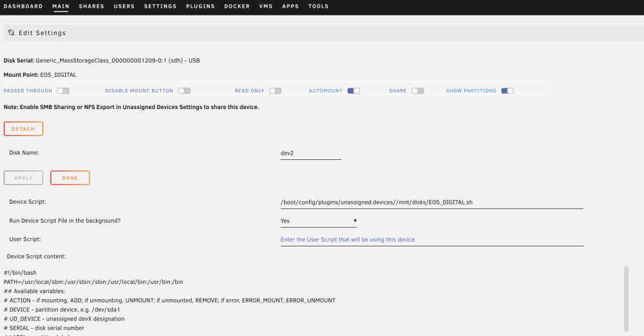Click the Generic_MassStorageClass disk serial text
The height and width of the screenshot is (336, 644).
pos(118,61)
